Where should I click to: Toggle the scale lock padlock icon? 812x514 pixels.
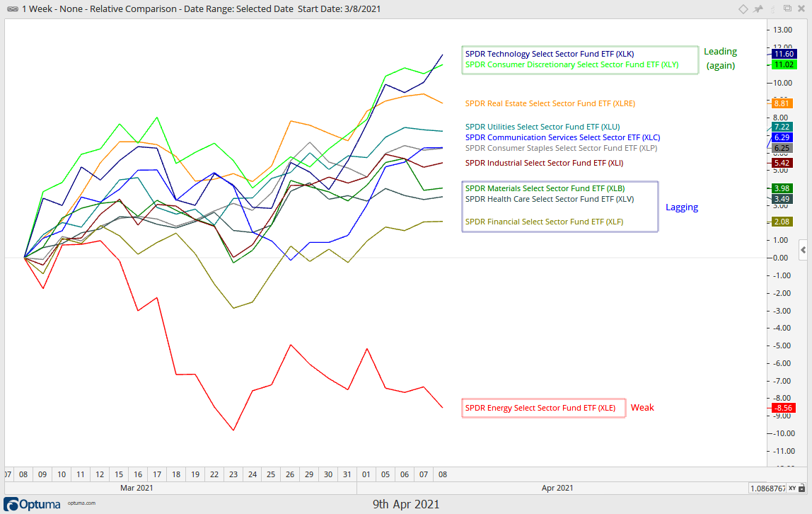(801, 488)
